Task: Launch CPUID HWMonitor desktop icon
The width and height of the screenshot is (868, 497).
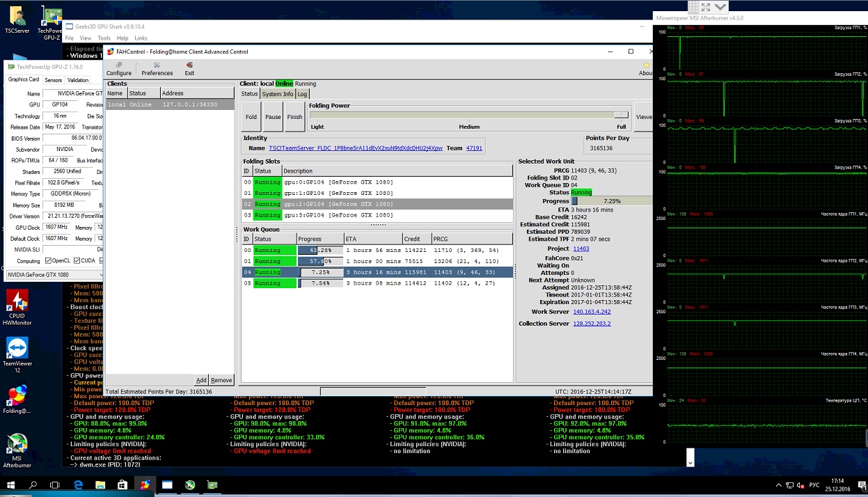Action: 17,307
